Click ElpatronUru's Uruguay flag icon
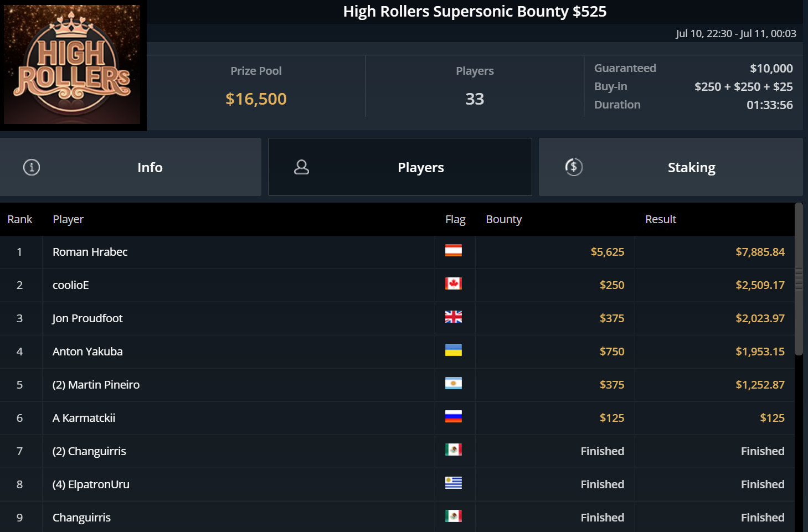Image resolution: width=808 pixels, height=532 pixels. tap(453, 483)
